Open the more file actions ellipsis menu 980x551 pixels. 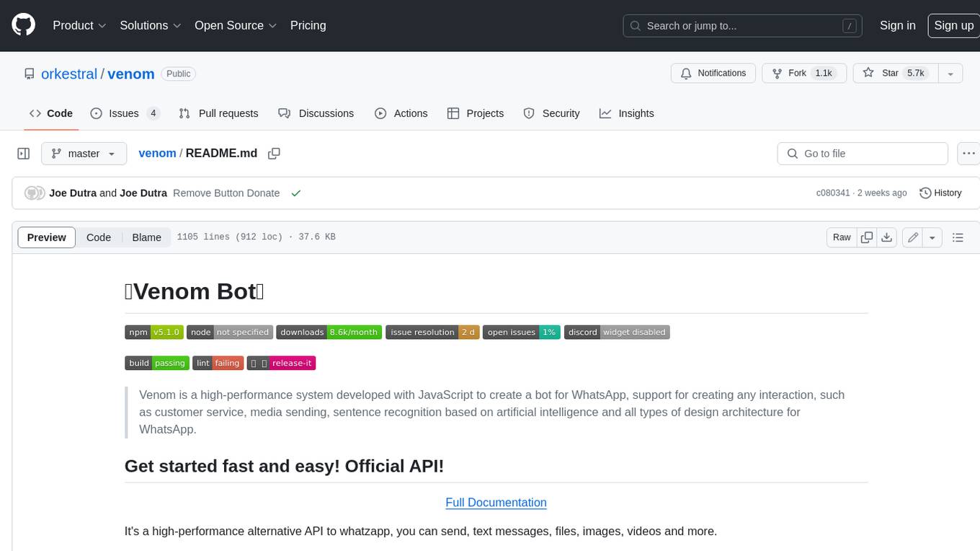tap(968, 154)
